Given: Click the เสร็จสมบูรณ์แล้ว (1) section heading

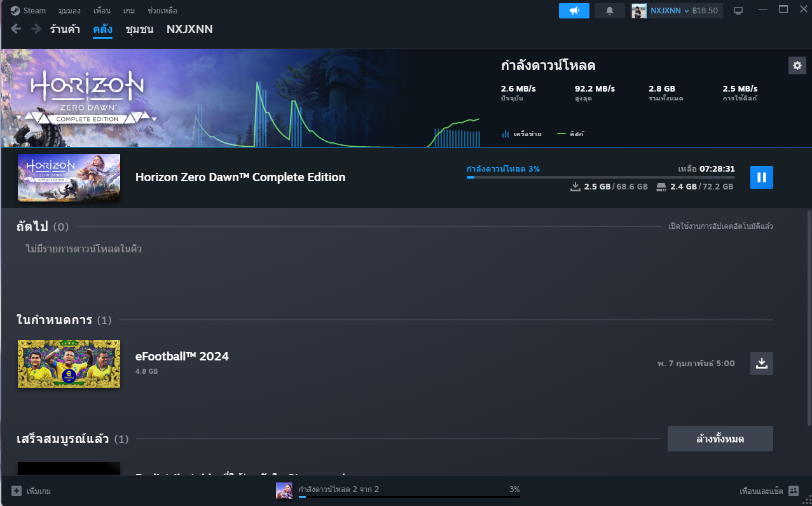Looking at the screenshot, I should [72, 439].
